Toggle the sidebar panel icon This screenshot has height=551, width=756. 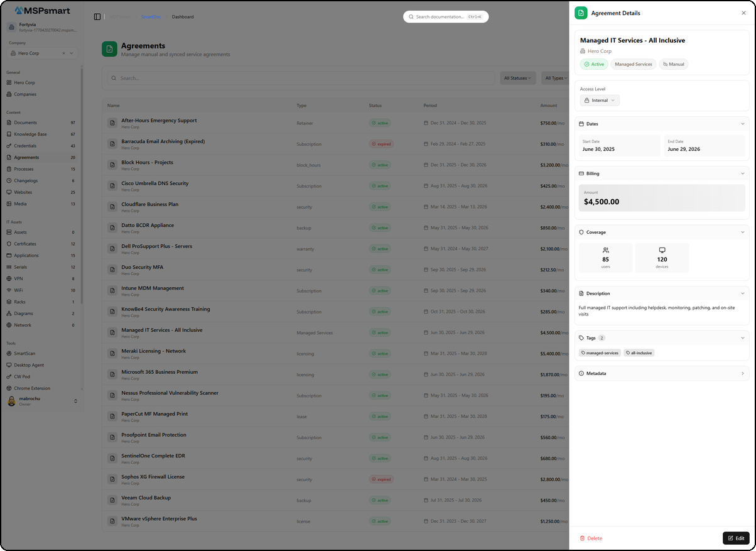(x=97, y=17)
